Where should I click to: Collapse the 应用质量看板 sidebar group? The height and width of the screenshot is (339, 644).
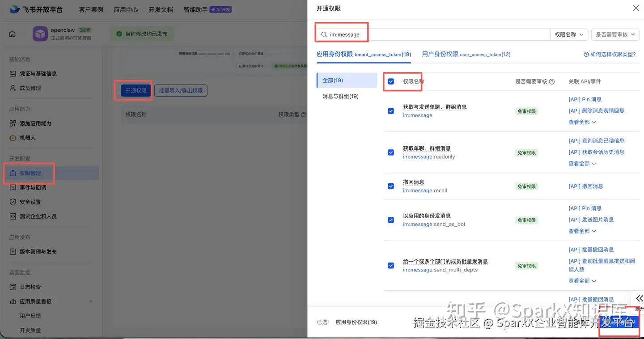[x=91, y=301]
